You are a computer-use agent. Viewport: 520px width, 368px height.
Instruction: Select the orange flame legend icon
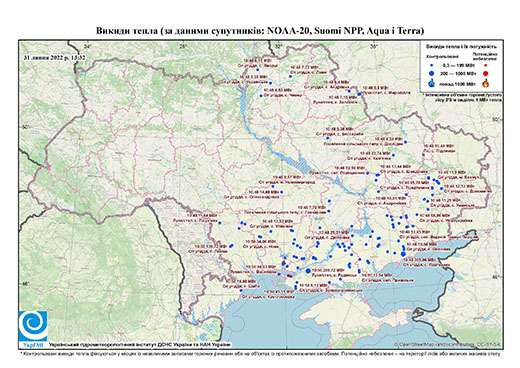point(485,83)
